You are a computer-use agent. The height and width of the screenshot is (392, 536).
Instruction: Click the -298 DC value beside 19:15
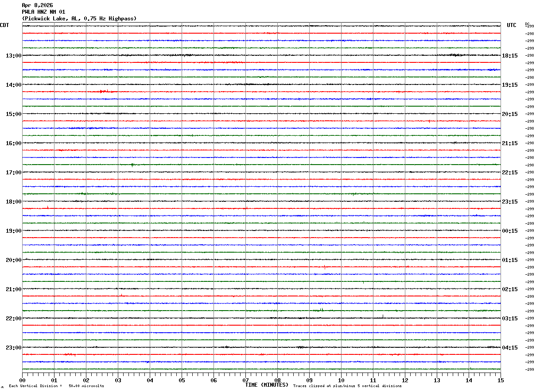pos(529,85)
